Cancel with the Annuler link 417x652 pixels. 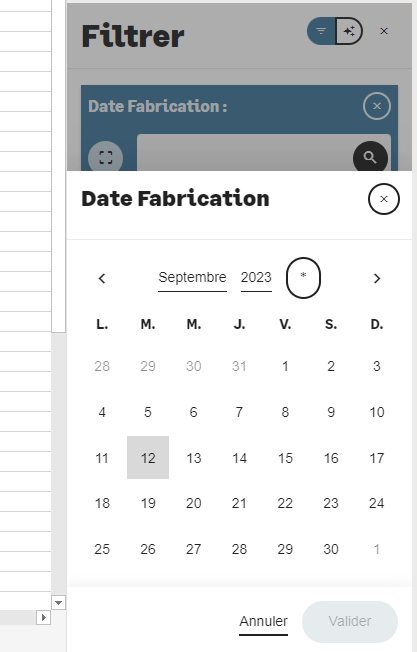264,621
